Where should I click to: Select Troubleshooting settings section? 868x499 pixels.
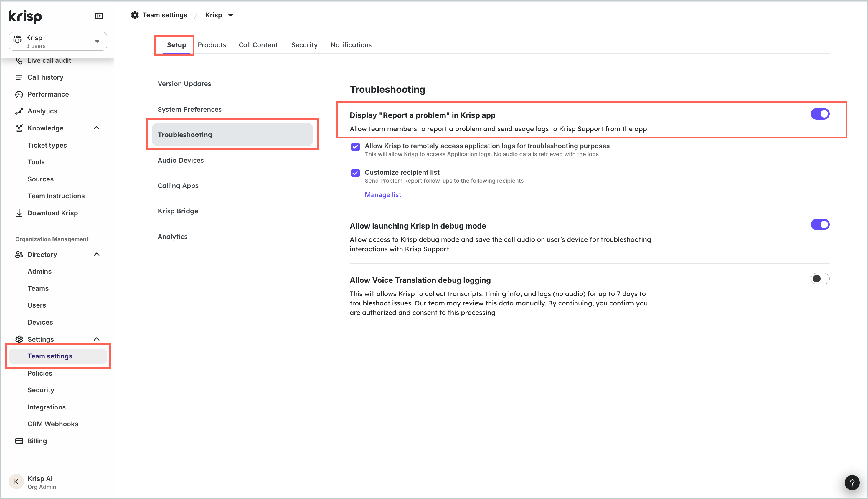[232, 135]
